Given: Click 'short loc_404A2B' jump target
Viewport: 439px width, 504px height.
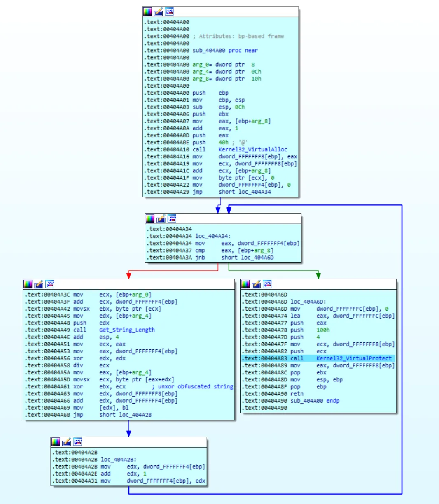Looking at the screenshot, I should 125,415.
